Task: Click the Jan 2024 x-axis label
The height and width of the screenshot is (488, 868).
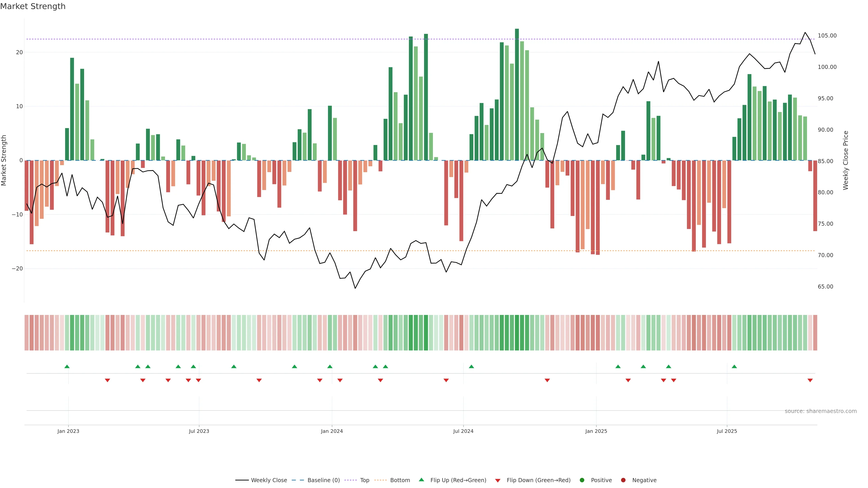Action: point(332,431)
